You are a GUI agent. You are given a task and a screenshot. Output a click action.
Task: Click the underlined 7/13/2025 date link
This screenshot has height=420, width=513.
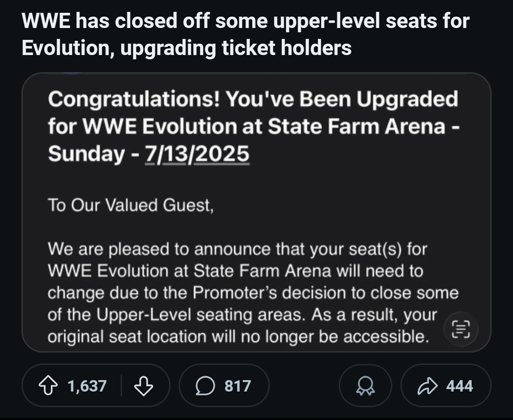197,153
